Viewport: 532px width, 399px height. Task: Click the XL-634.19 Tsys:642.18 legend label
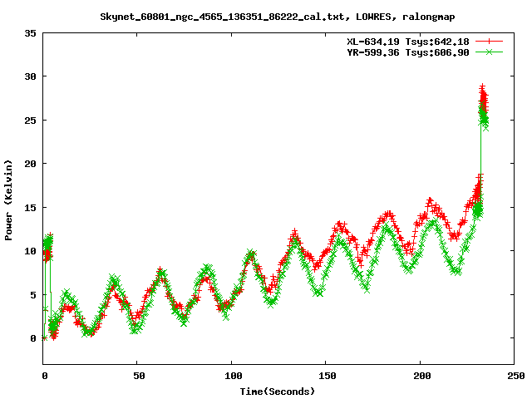tap(408, 42)
